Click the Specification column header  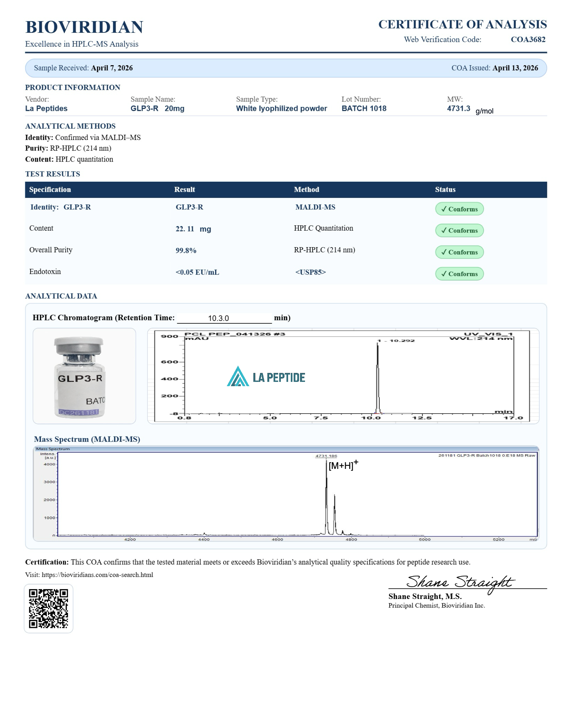(x=50, y=190)
